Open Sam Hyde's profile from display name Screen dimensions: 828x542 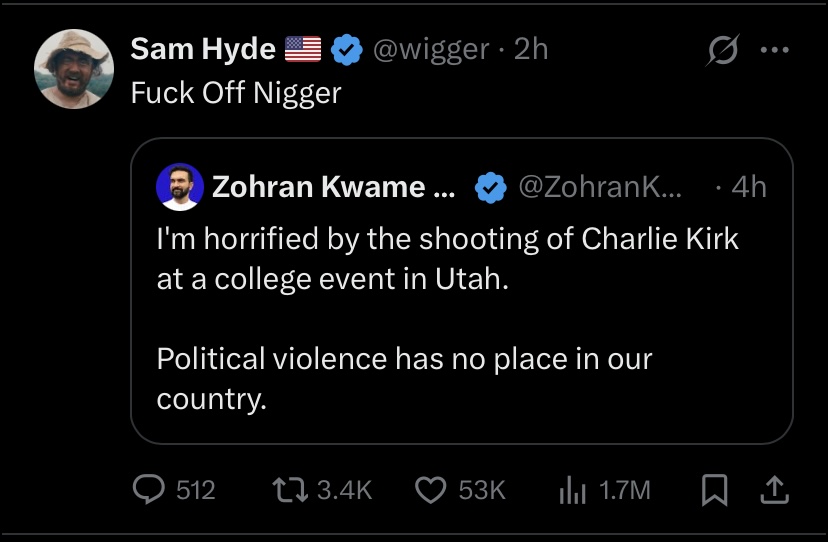203,49
